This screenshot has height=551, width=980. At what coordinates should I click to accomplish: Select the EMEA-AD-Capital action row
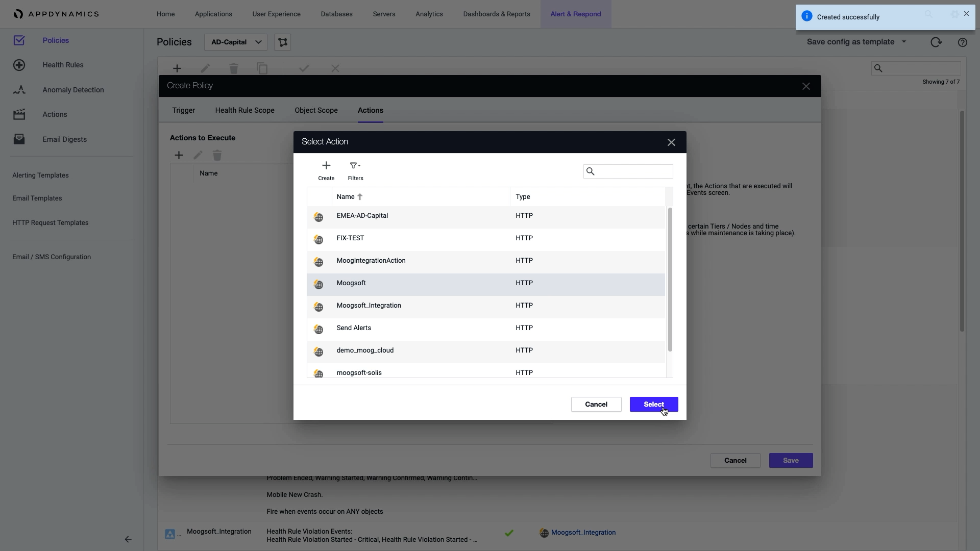[x=486, y=217]
